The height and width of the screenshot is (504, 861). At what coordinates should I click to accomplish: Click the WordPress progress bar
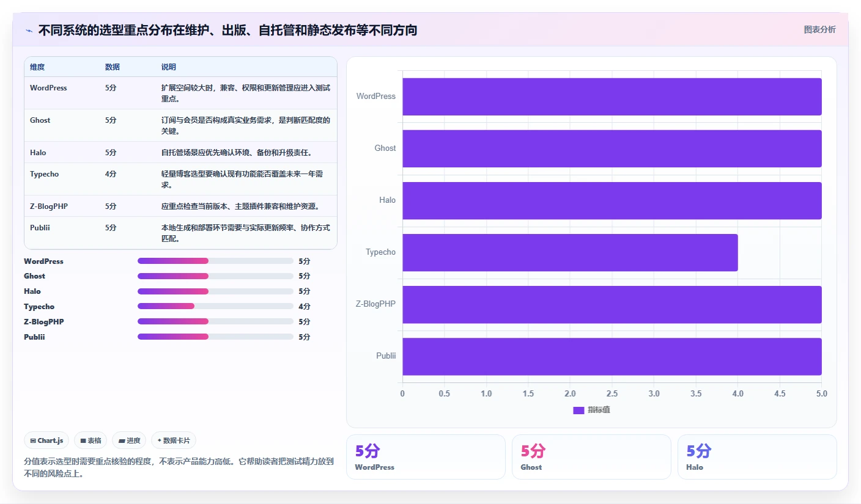point(215,261)
